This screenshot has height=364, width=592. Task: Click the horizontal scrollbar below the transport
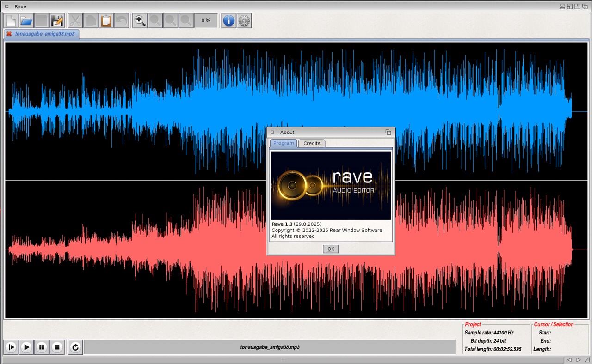(283, 360)
